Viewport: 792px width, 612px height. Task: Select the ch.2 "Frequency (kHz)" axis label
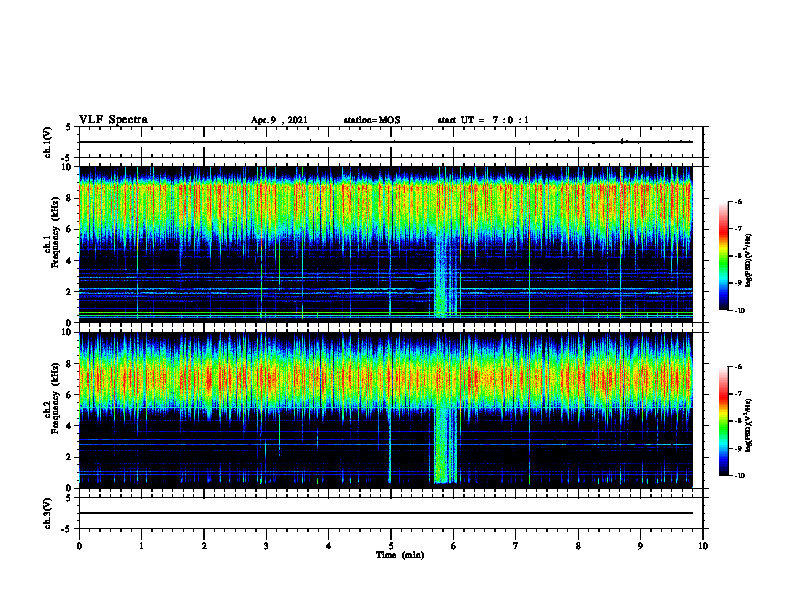click(x=55, y=397)
